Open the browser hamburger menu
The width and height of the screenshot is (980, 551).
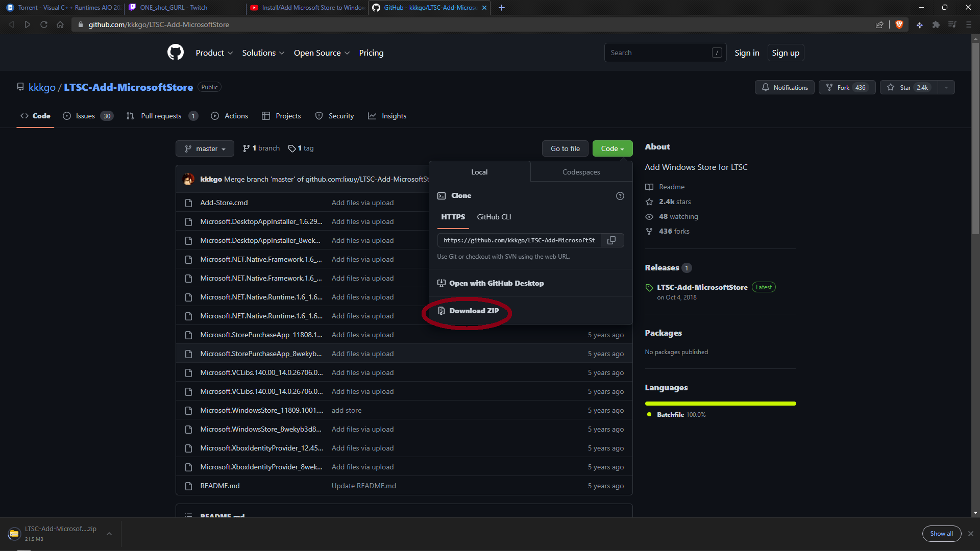(968, 24)
